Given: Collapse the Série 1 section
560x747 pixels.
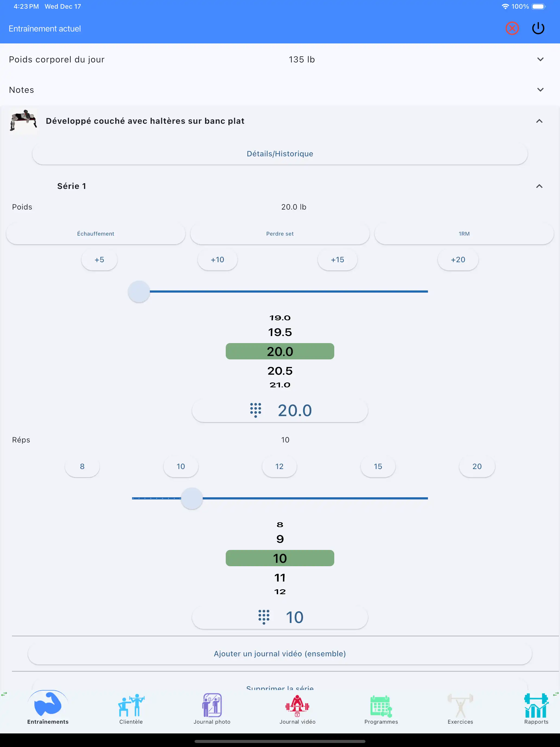Looking at the screenshot, I should [x=539, y=186].
